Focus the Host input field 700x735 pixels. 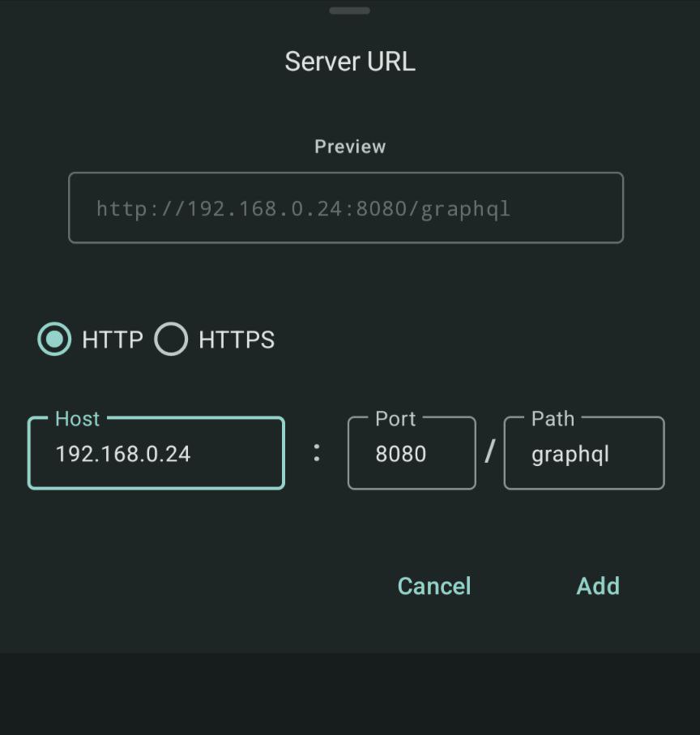click(x=156, y=454)
